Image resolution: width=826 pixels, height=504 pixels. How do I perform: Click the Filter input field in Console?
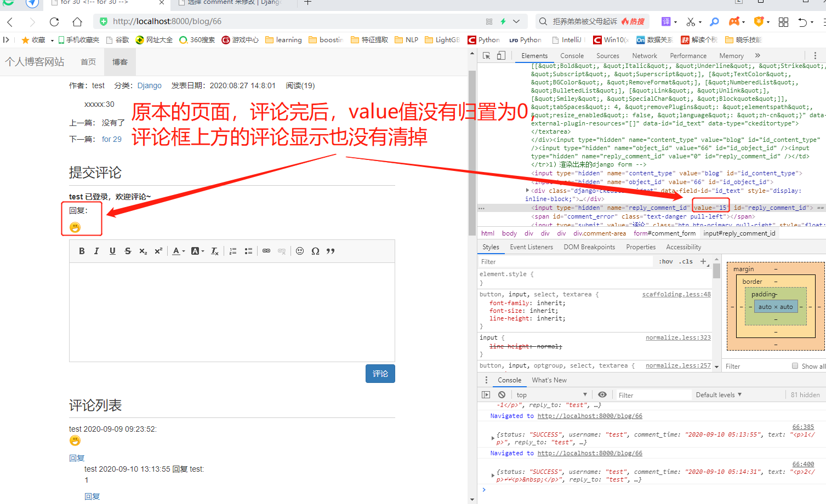point(653,394)
